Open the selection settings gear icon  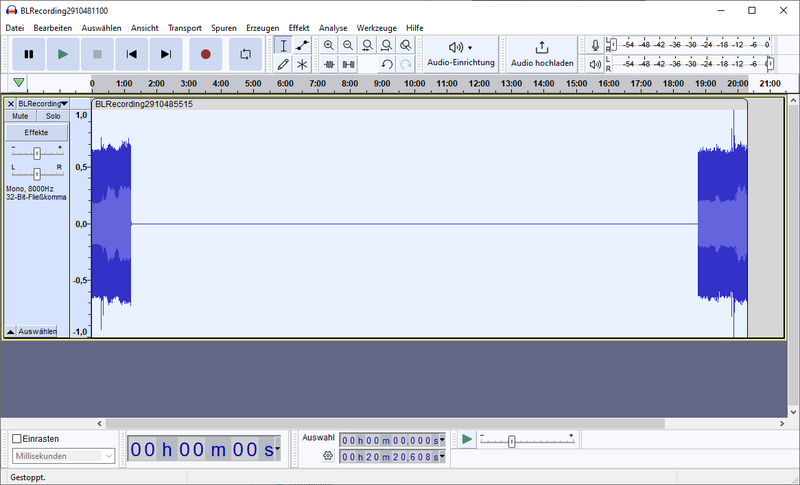click(x=328, y=455)
